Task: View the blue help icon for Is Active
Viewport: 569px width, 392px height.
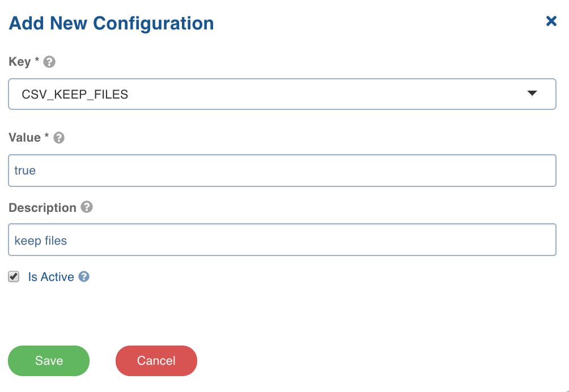Action: [x=84, y=276]
